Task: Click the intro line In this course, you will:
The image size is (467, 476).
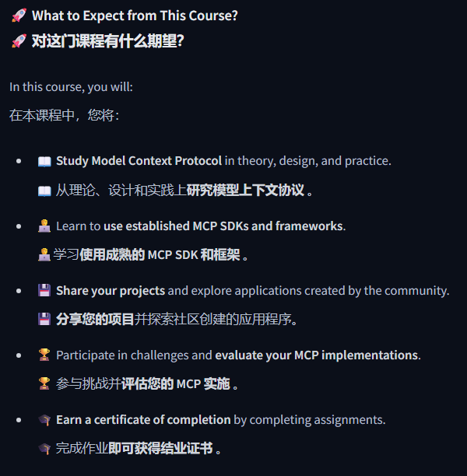Action: pos(71,87)
